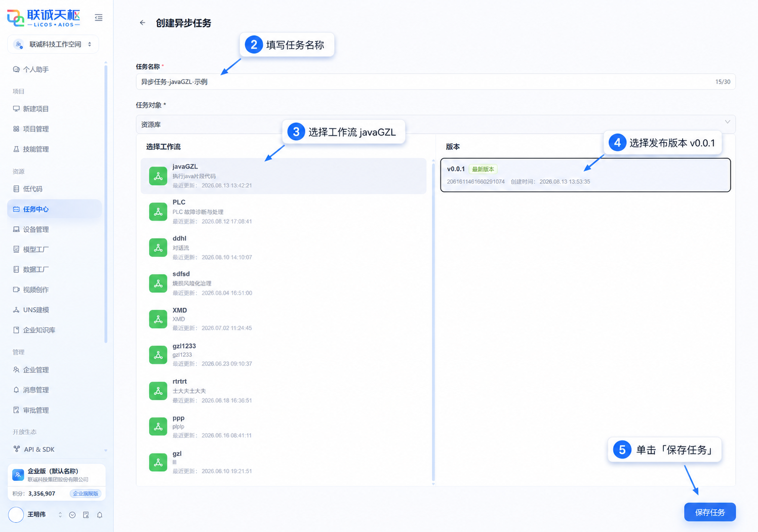Click the 保存任务 button
The height and width of the screenshot is (532, 758).
tap(710, 512)
